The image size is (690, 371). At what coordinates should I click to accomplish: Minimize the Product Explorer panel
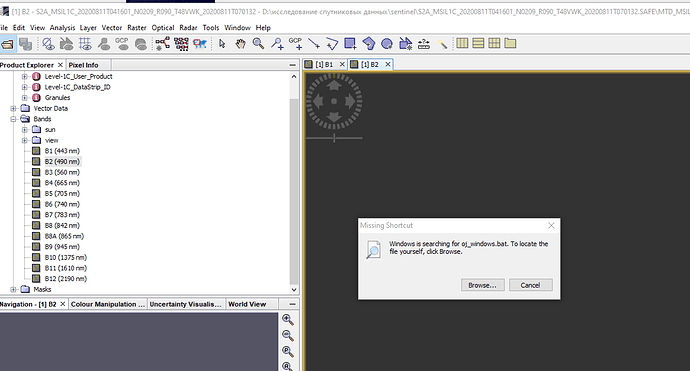(293, 65)
